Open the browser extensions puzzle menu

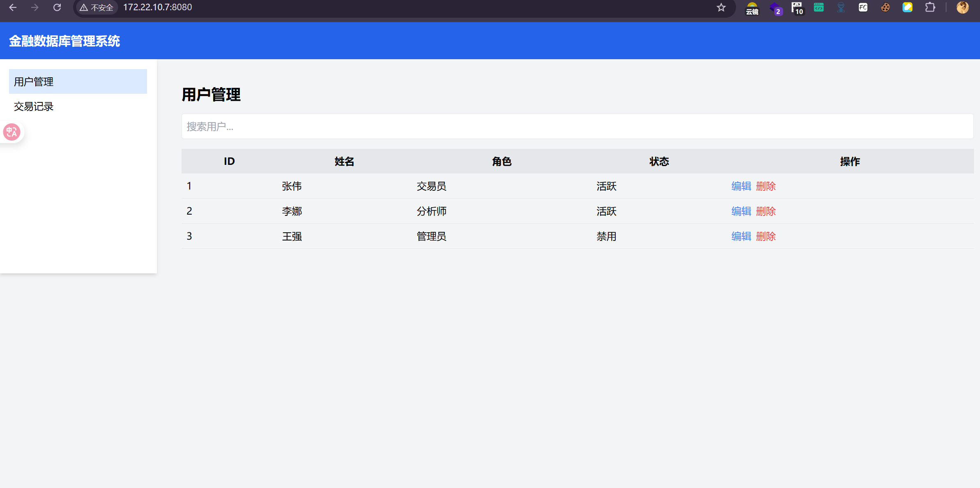point(930,7)
